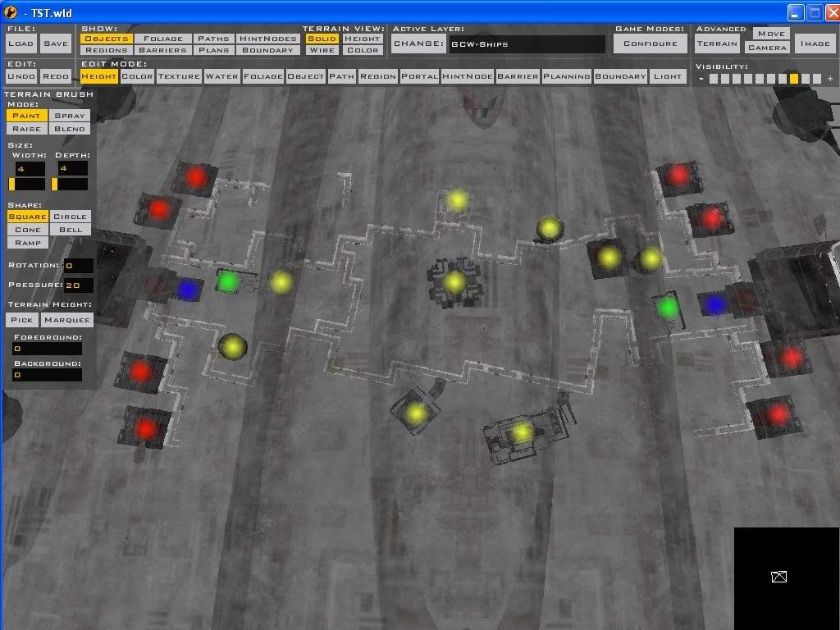Switch to Water edit mode
This screenshot has height=630, width=840.
pos(221,76)
